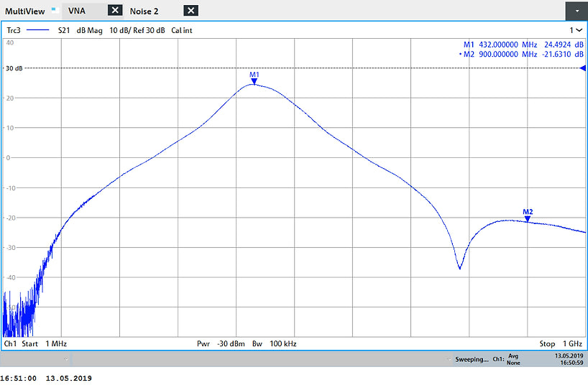Open the top-right dark dropdown arrow menu
588x390 pixels.
coord(576,10)
